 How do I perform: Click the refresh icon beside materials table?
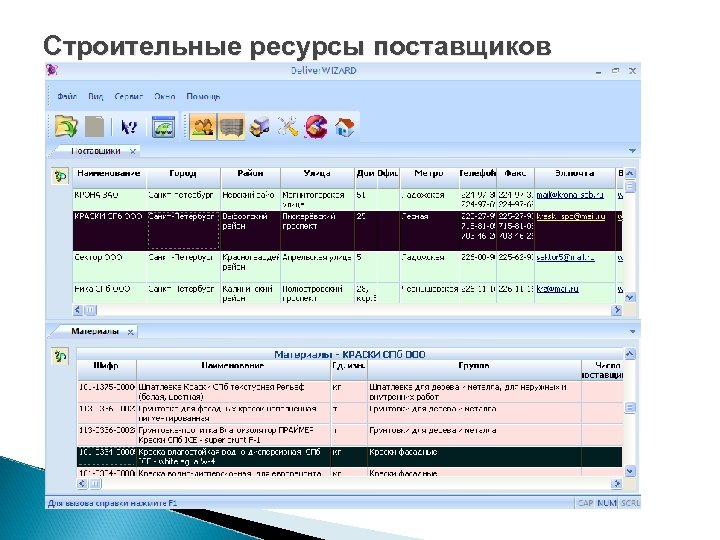[60, 356]
